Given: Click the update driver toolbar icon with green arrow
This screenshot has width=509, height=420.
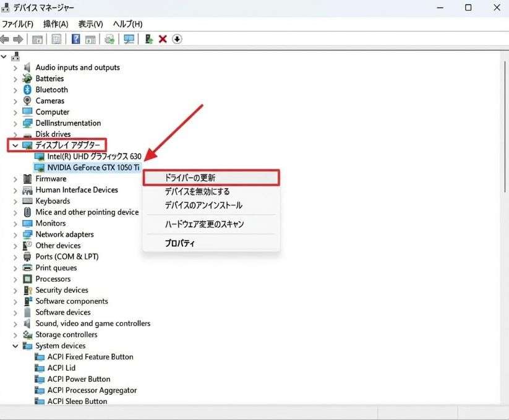Looking at the screenshot, I should point(148,39).
